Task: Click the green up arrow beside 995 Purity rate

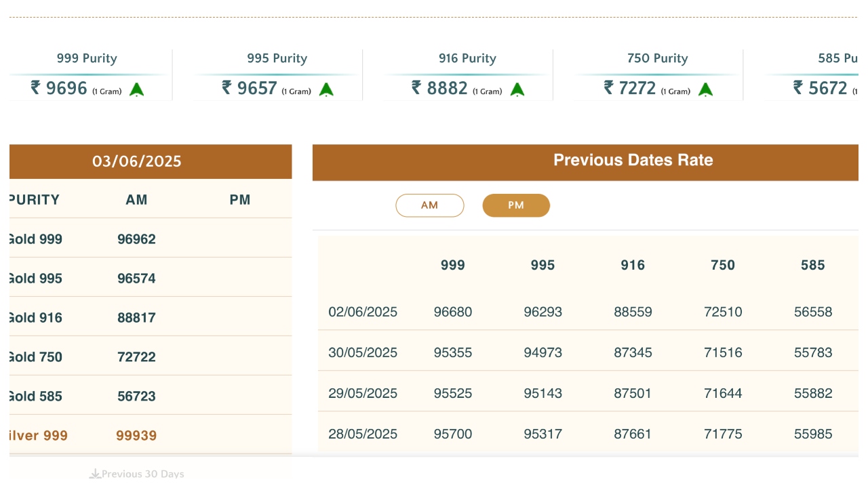Action: click(326, 89)
